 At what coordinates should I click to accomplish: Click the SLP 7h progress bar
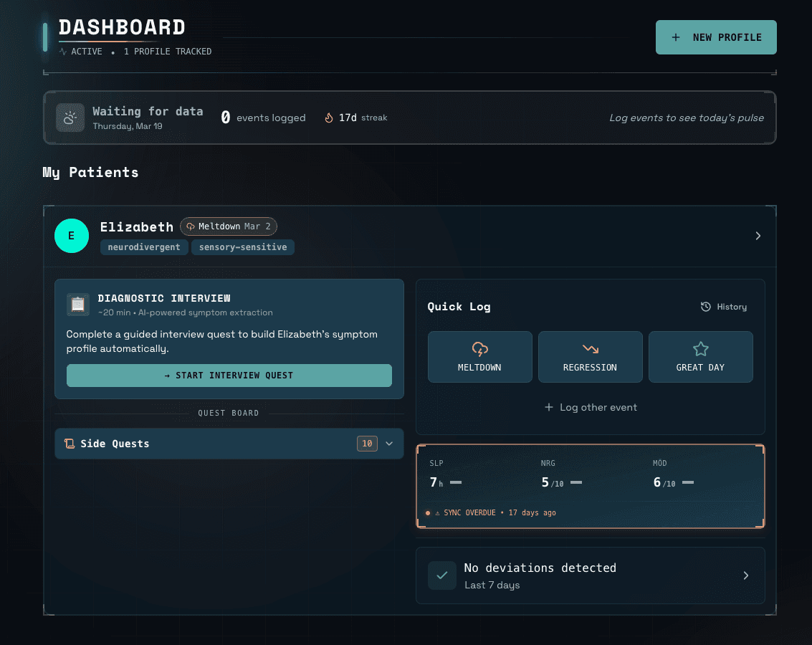(x=454, y=482)
